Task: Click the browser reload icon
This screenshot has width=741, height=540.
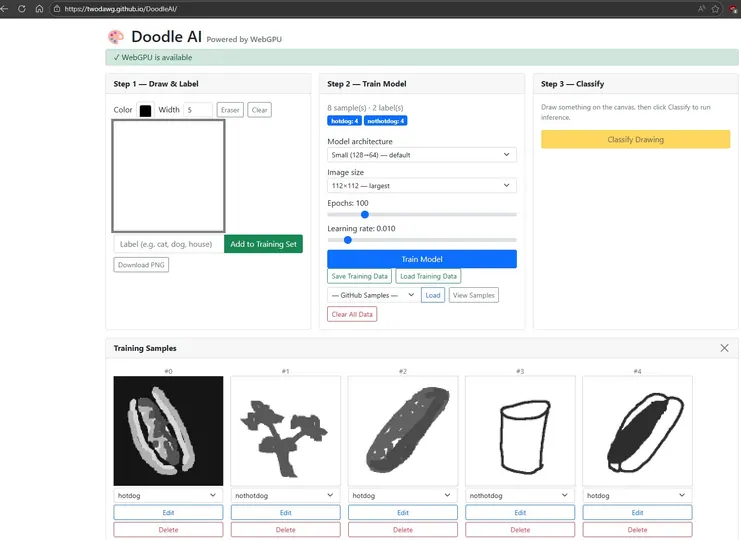Action: [21, 9]
